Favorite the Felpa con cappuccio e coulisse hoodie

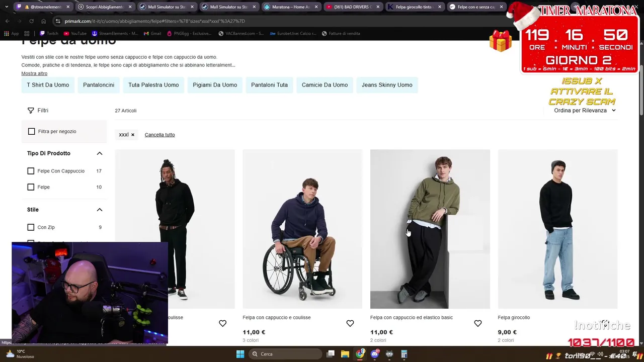[350, 323]
